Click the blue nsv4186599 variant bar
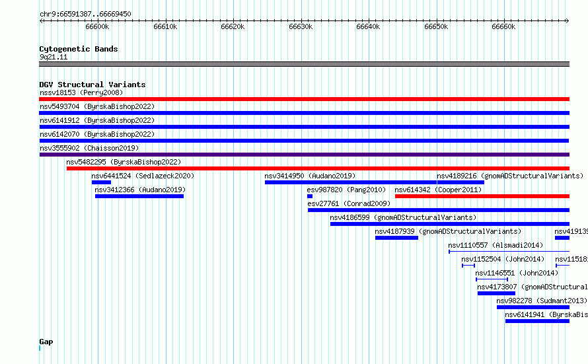 [x=450, y=224]
